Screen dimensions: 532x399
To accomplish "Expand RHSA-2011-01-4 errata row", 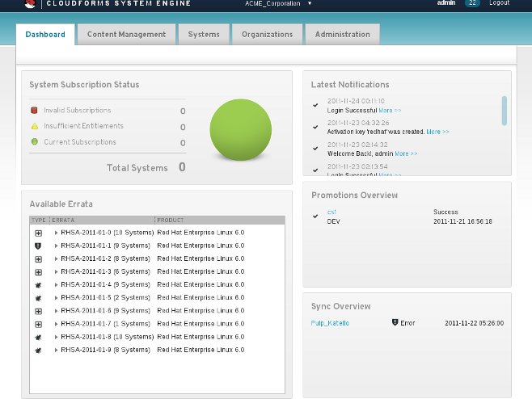I will click(57, 285).
